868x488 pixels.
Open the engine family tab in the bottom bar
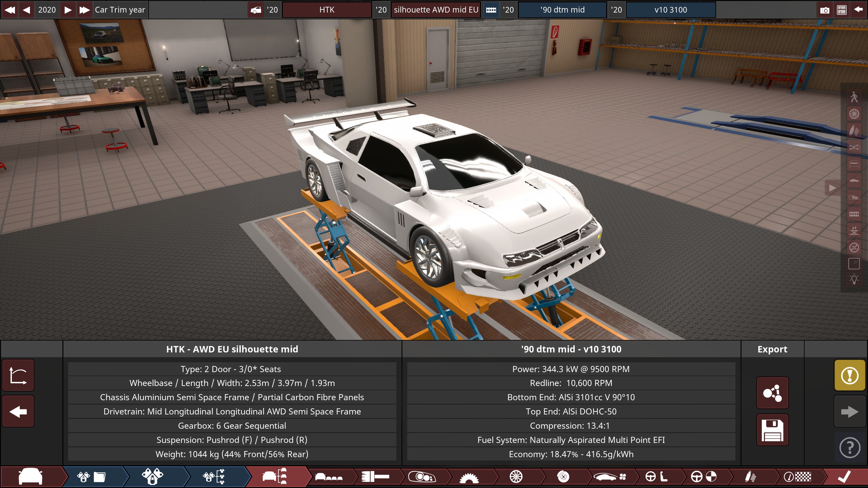[92, 477]
